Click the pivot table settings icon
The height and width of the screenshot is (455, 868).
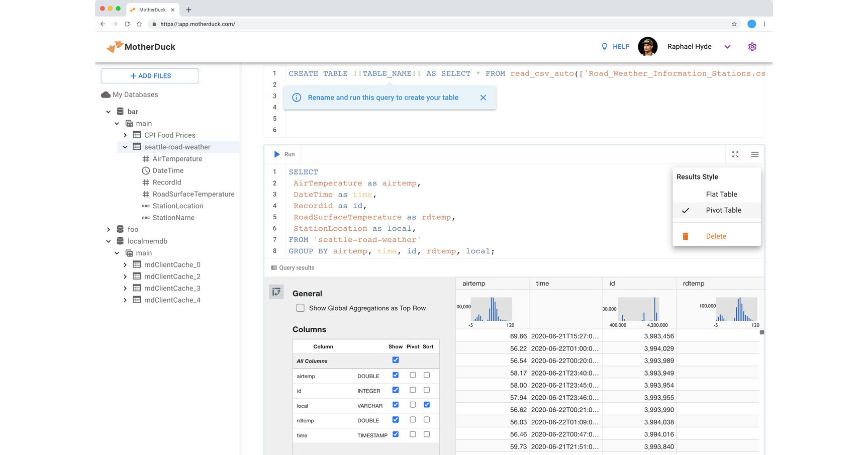coord(276,292)
